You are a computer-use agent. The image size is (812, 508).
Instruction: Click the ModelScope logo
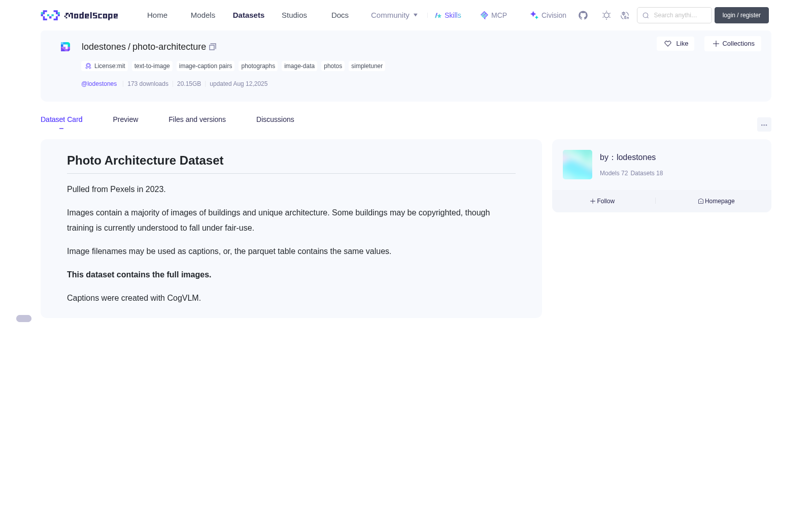(x=79, y=15)
